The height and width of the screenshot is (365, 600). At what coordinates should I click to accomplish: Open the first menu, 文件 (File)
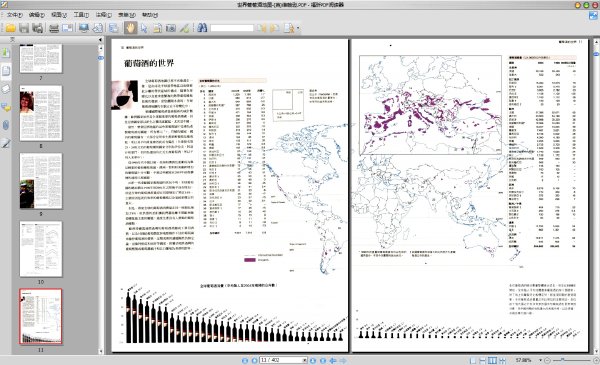tap(15, 15)
